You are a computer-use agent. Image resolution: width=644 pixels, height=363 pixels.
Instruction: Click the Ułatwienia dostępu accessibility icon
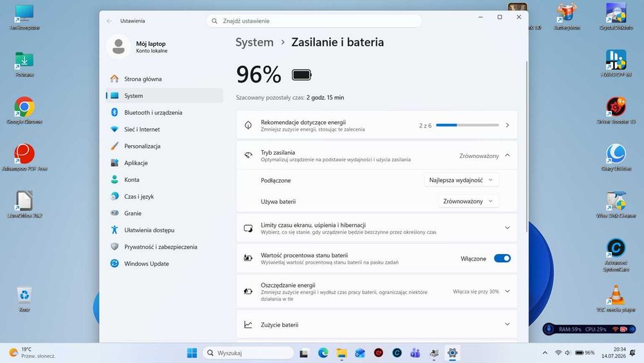click(115, 230)
